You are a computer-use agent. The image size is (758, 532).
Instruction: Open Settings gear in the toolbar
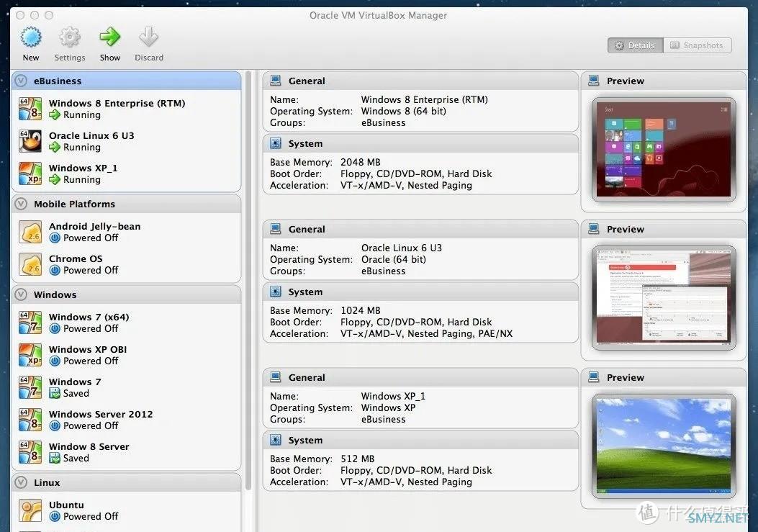point(70,37)
